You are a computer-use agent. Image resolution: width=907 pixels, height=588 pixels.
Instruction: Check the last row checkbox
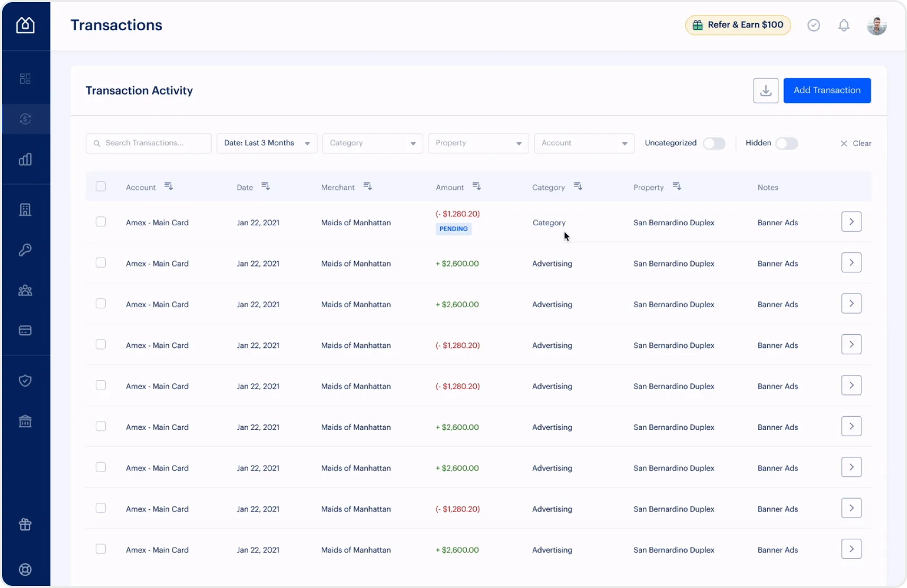(101, 549)
